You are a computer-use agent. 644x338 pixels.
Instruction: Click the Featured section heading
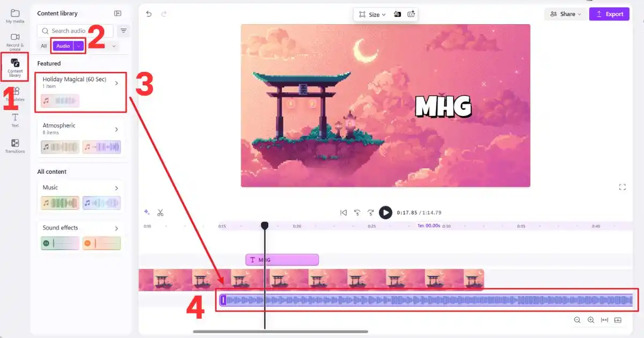point(49,63)
